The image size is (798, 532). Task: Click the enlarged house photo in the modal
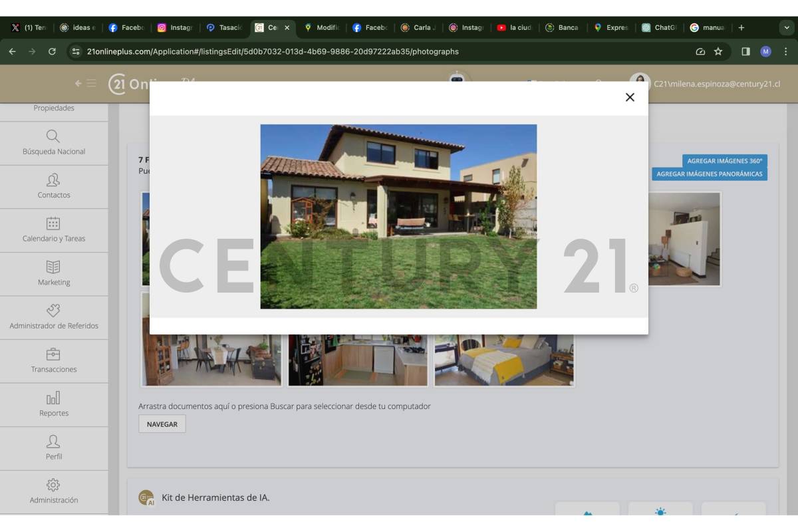[398, 217]
